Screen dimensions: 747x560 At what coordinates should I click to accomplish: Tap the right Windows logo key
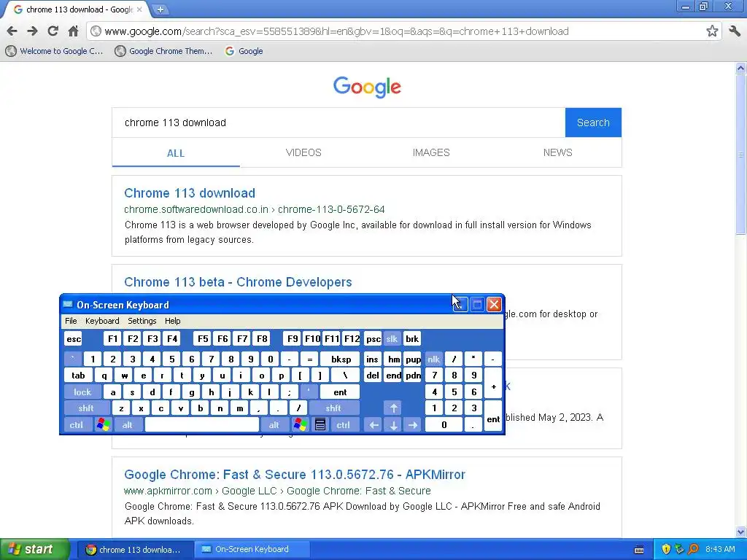coord(300,425)
